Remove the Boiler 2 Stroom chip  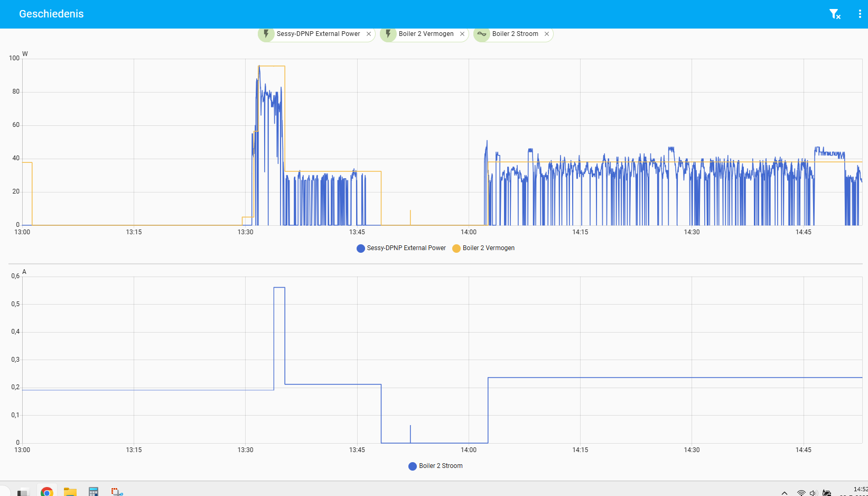click(x=547, y=34)
